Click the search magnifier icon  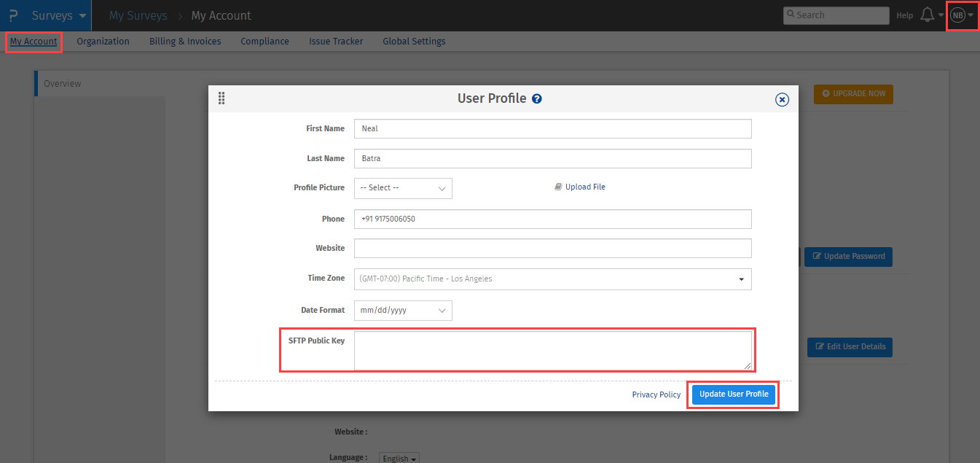(791, 15)
